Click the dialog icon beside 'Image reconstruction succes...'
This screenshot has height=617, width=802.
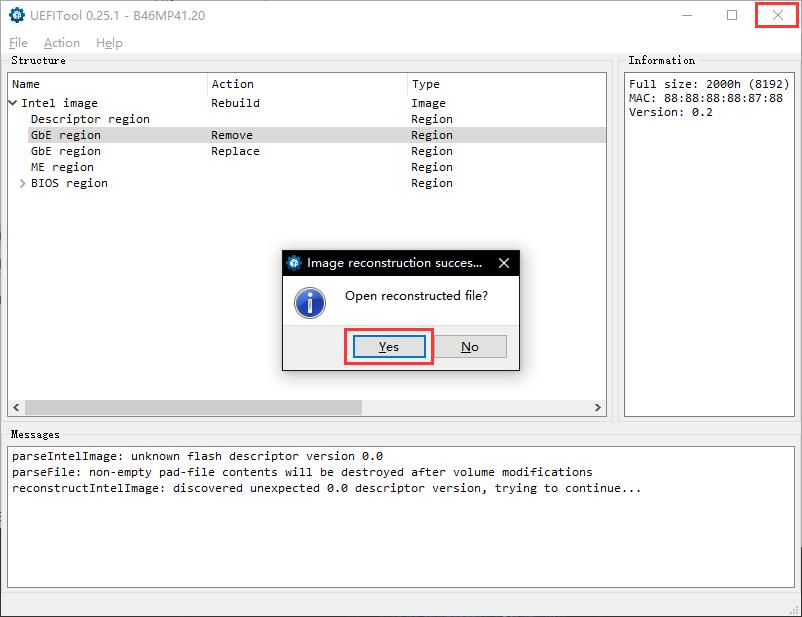tap(291, 262)
